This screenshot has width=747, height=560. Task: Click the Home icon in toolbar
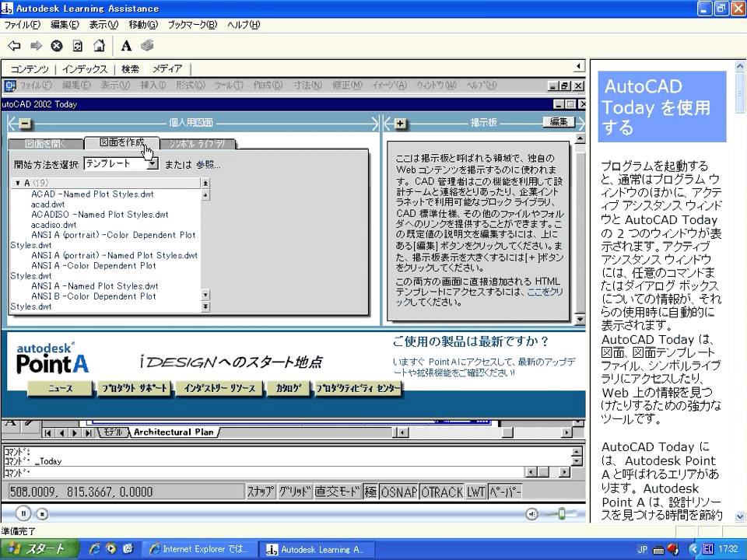(99, 46)
